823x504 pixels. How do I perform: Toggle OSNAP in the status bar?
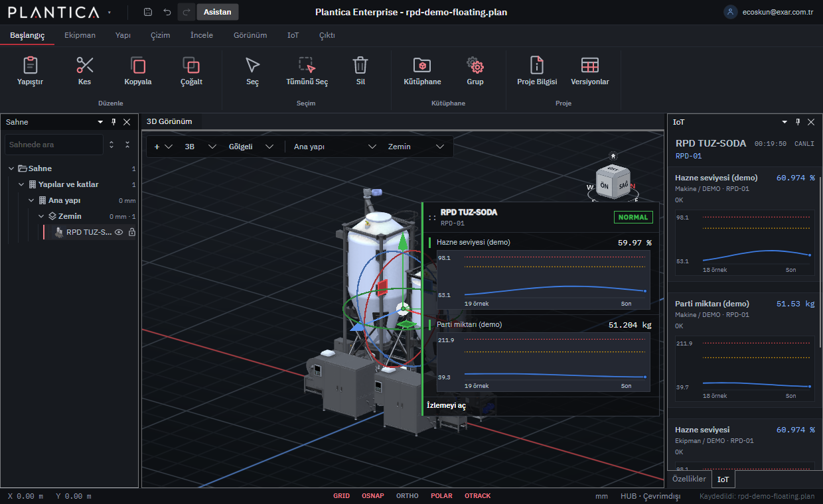373,496
